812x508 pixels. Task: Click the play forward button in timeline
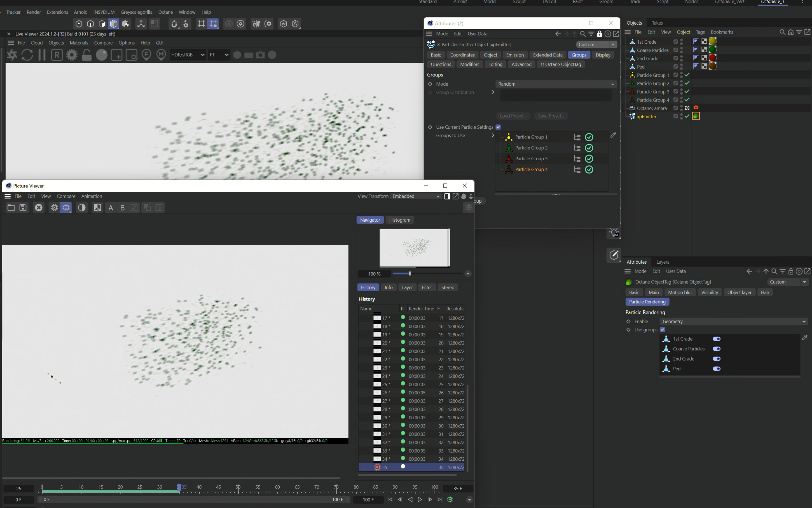pos(420,499)
